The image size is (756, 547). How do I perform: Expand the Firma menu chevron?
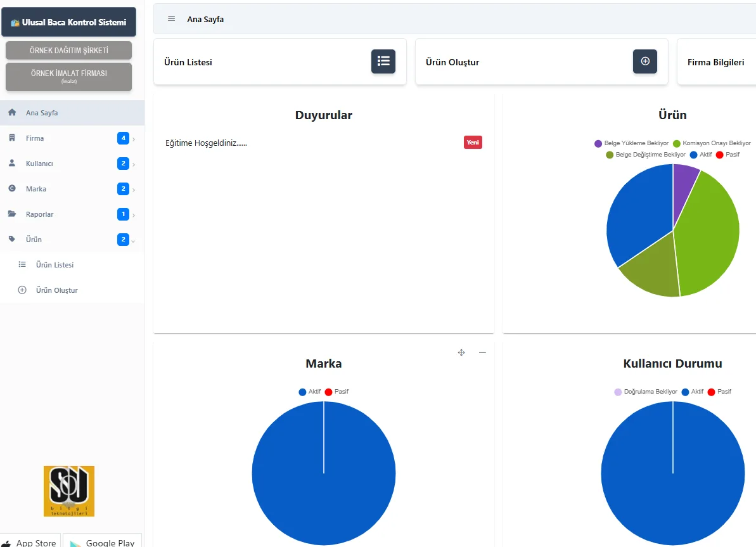click(x=134, y=139)
